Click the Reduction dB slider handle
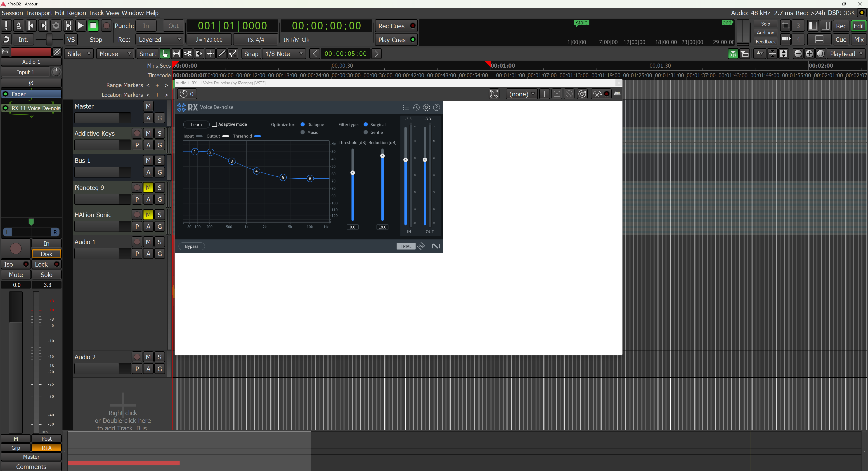 382,156
